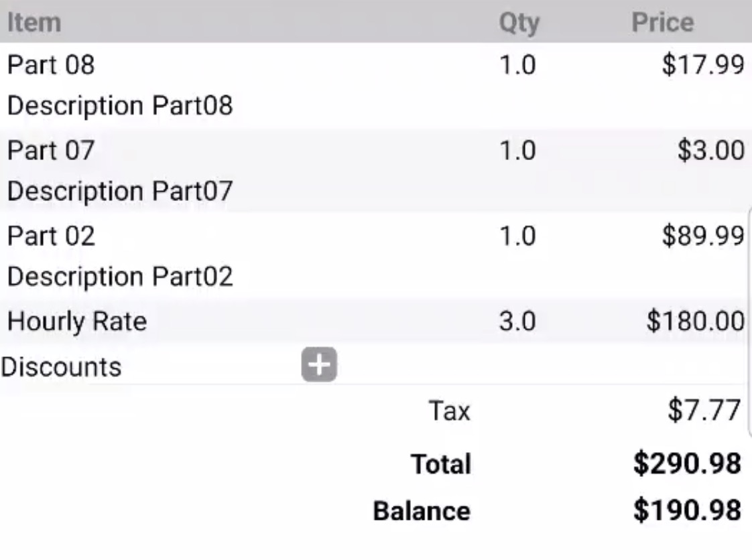
Task: Click the Price column header
Action: click(662, 22)
